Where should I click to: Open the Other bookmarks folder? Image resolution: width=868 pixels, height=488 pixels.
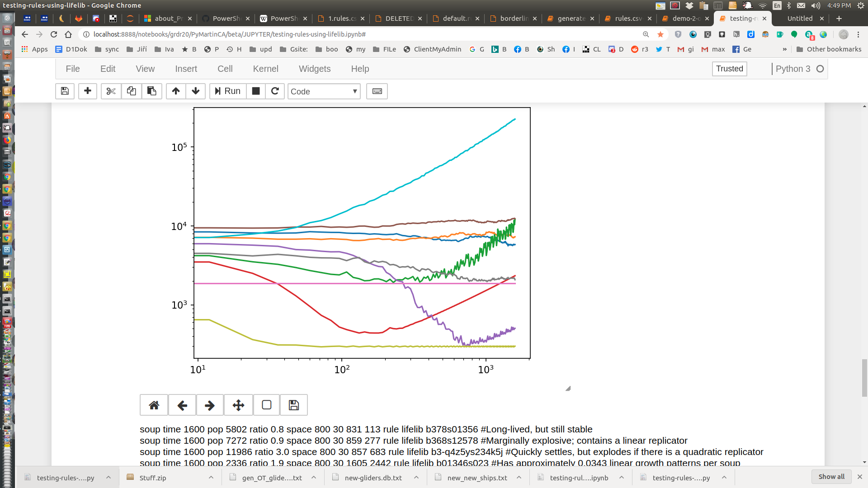point(829,49)
